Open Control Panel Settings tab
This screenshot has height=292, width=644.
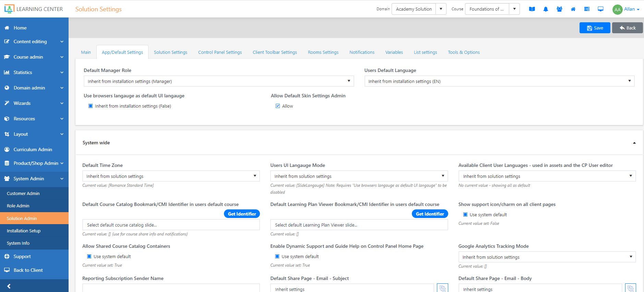(x=220, y=52)
